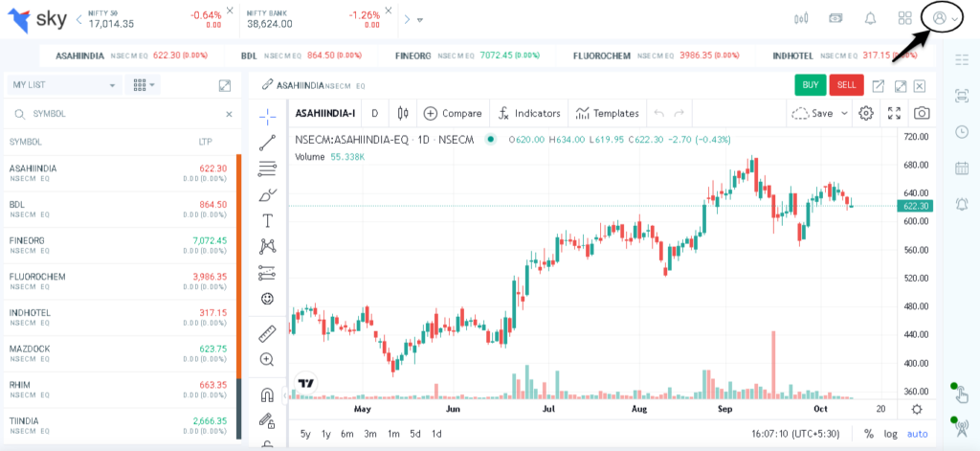This screenshot has width=980, height=451.
Task: Open Save layout dropdown arrow
Action: (x=844, y=113)
